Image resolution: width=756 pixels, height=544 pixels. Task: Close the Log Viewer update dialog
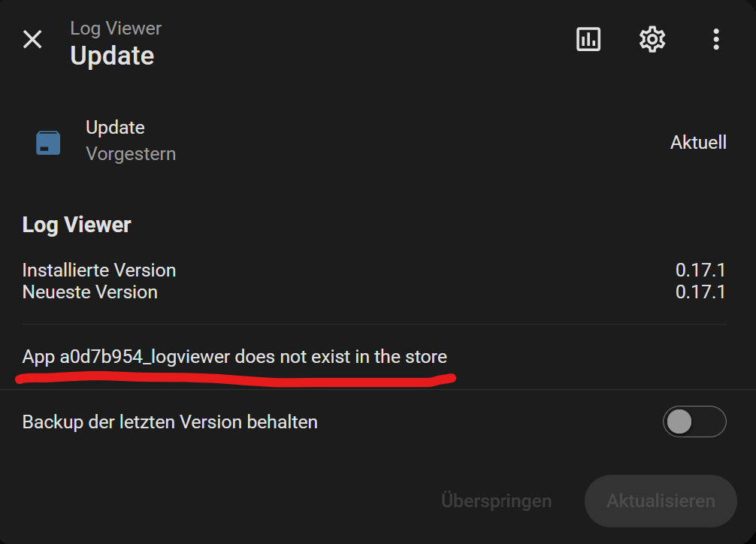click(33, 40)
